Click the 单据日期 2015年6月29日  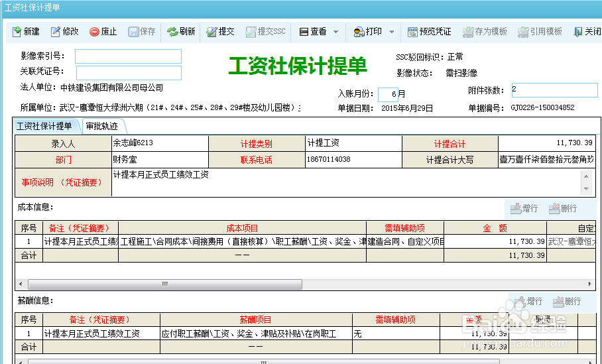point(407,108)
